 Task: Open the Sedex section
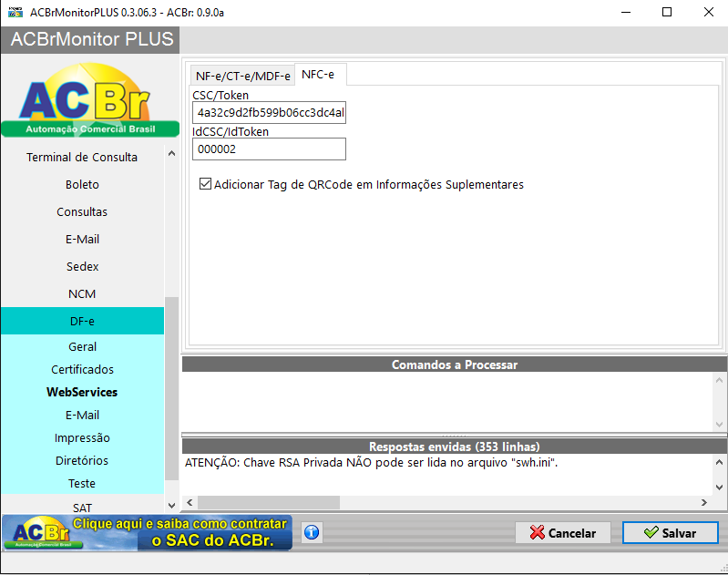coord(82,267)
